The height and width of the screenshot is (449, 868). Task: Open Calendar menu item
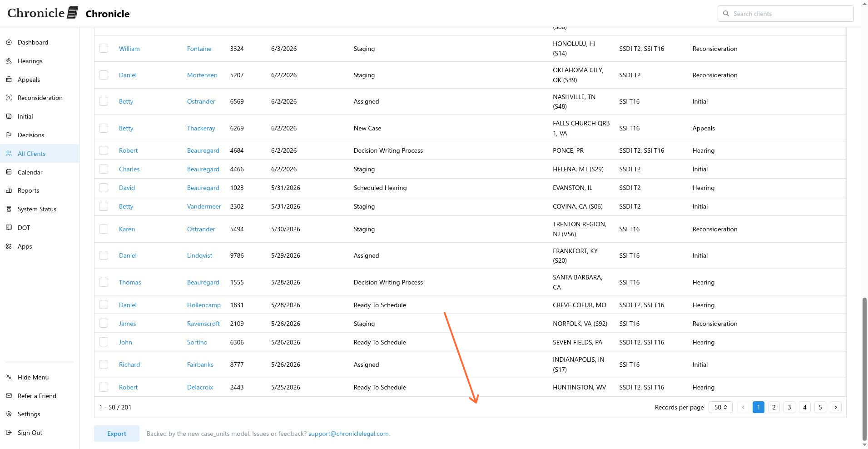tap(40, 172)
